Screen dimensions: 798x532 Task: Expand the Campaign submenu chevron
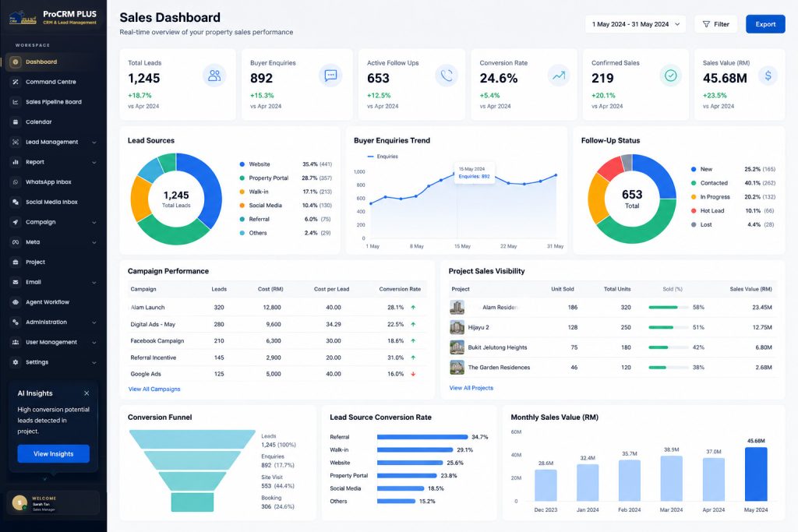click(94, 222)
